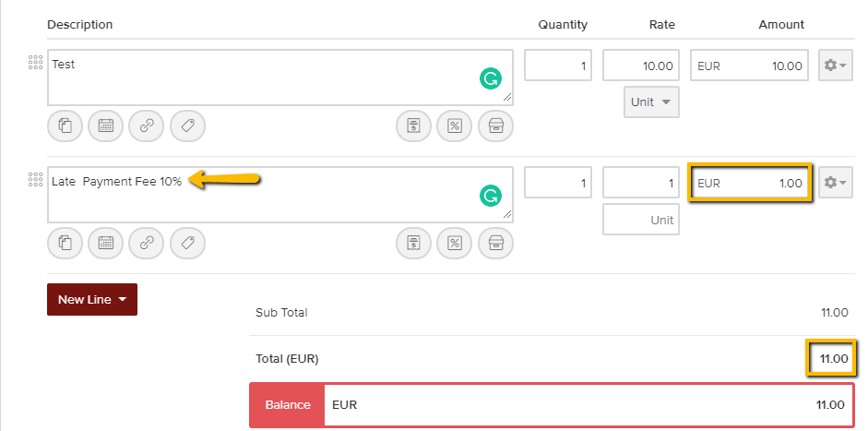Grab the drag handle of the Test line
The width and height of the screenshot is (868, 431).
[36, 64]
